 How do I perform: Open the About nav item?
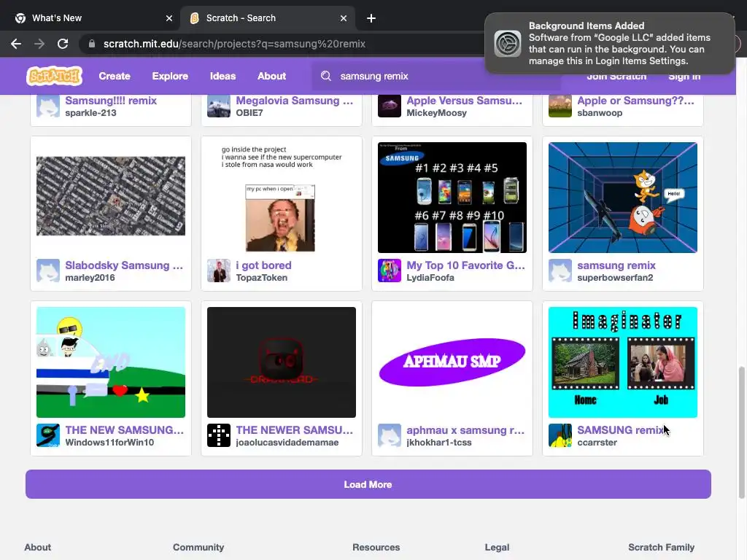click(x=271, y=76)
